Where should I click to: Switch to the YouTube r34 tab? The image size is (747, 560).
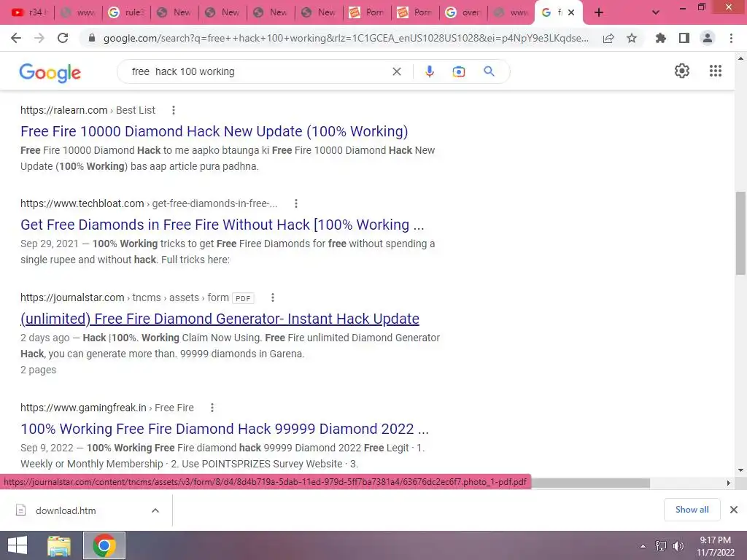[x=29, y=12]
